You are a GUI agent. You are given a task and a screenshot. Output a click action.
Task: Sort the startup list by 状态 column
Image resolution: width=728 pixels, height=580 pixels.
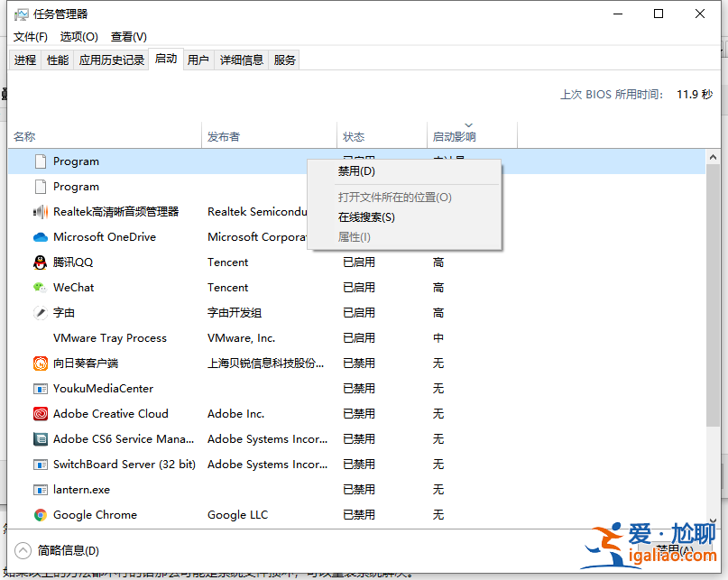pyautogui.click(x=353, y=137)
